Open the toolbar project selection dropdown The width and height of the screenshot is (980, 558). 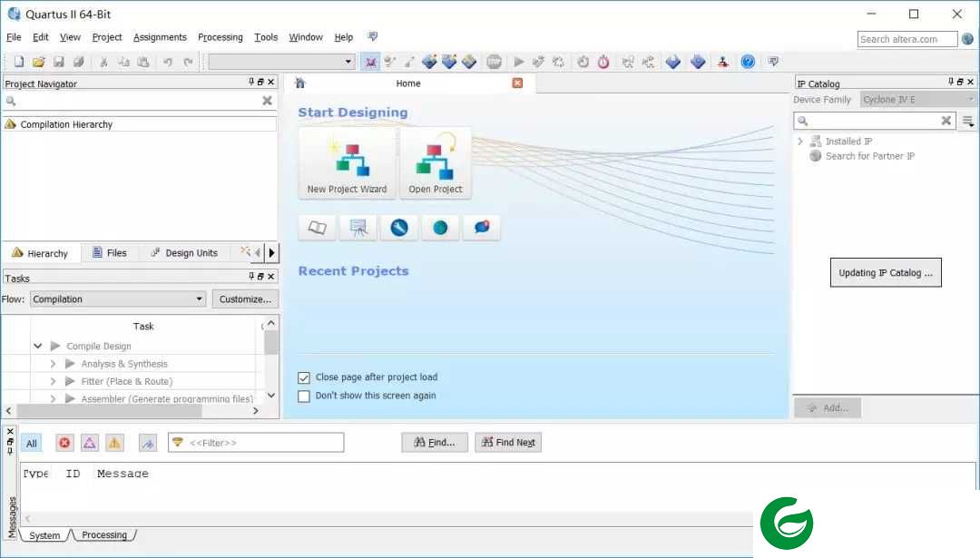282,62
